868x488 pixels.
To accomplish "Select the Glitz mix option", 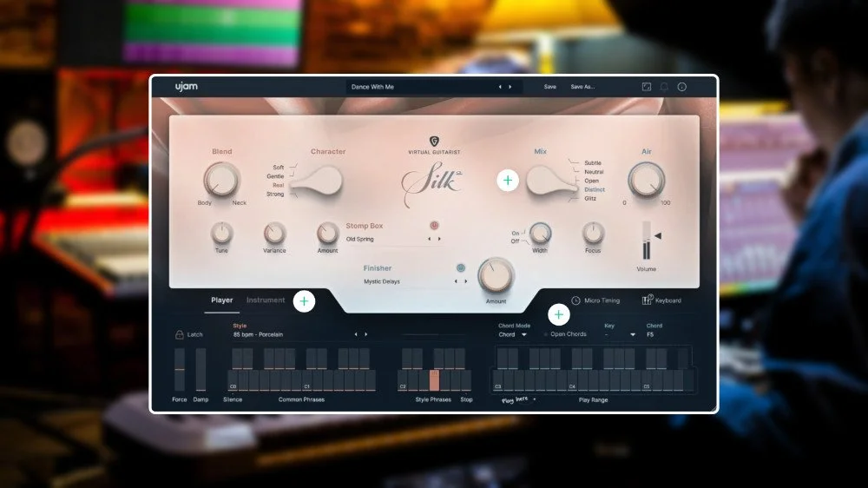I will 590,198.
